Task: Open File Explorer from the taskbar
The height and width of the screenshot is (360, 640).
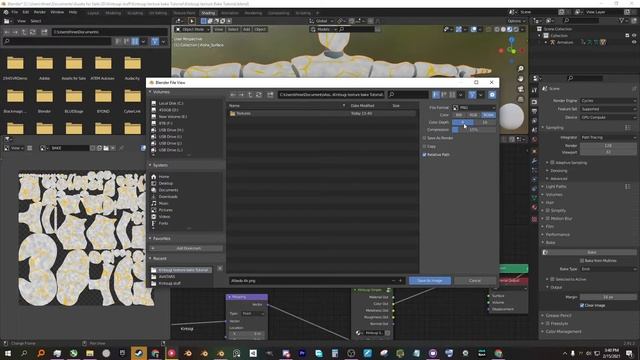Action: coord(90,353)
